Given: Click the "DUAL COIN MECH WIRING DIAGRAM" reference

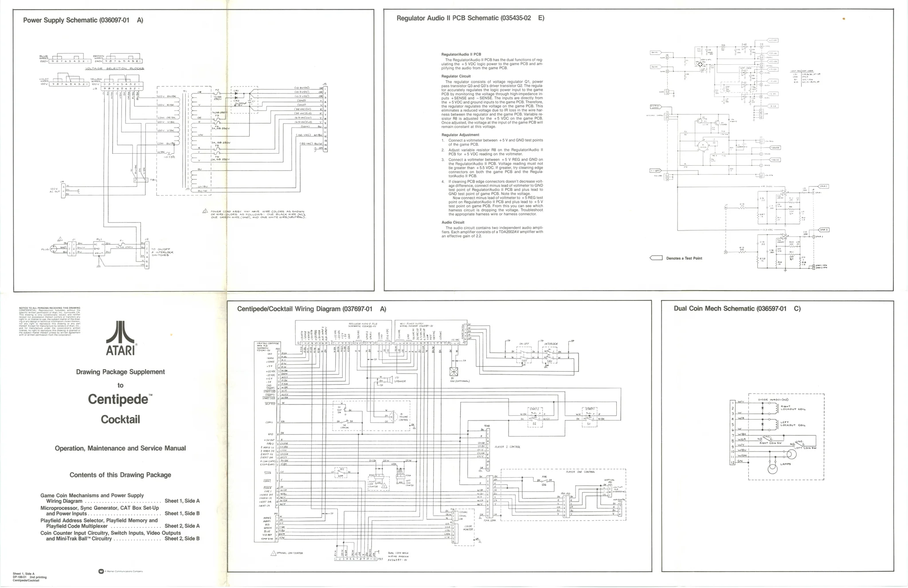Looking at the screenshot, I should (398, 556).
